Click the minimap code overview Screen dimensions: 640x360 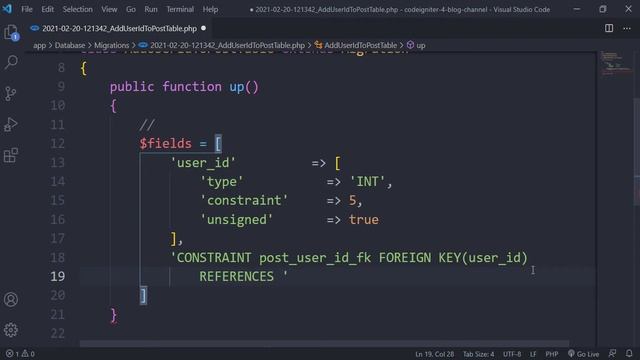[x=616, y=64]
